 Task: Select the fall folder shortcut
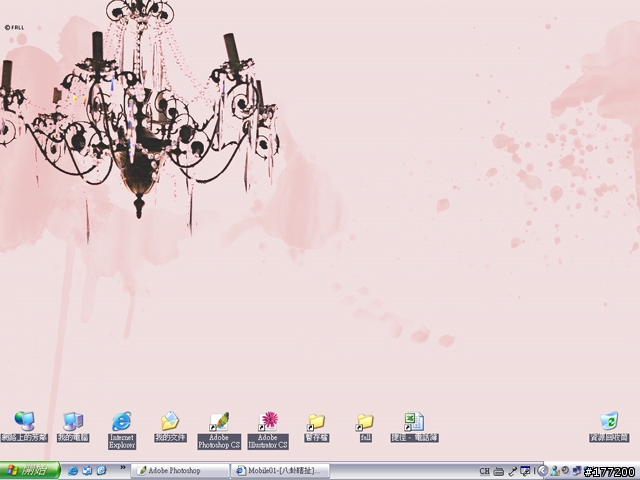365,422
